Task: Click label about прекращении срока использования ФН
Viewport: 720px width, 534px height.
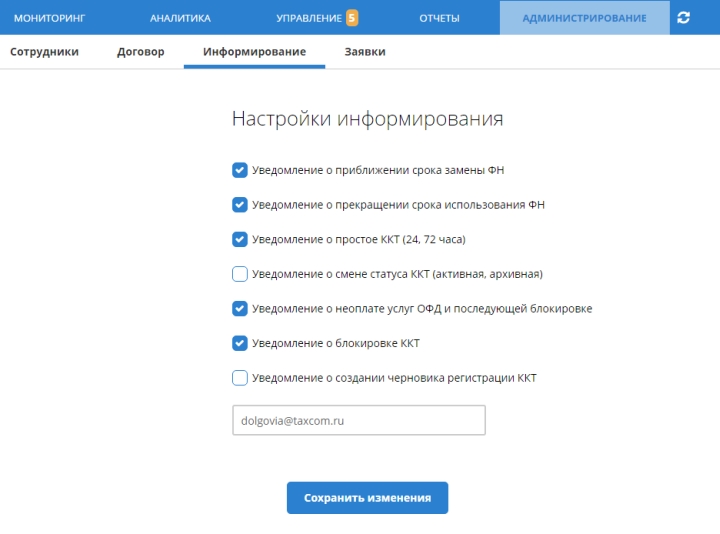Action: [x=398, y=205]
